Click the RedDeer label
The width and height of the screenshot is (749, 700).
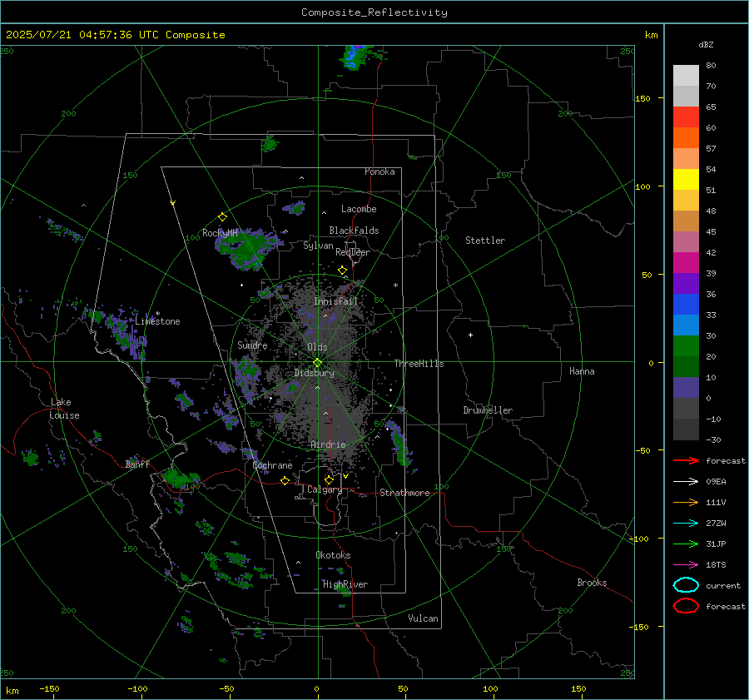pyautogui.click(x=353, y=252)
